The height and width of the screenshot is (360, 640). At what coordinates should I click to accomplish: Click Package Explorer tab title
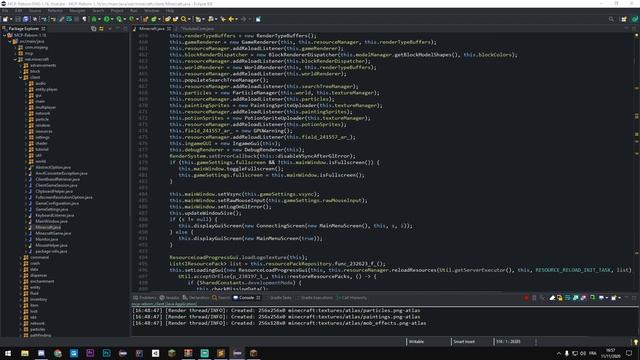pos(24,29)
